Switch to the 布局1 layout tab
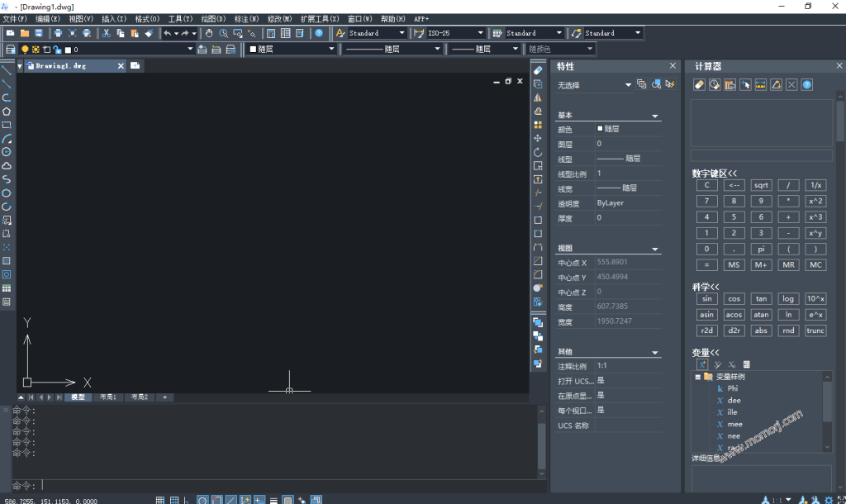846x504 pixels. coord(108,397)
